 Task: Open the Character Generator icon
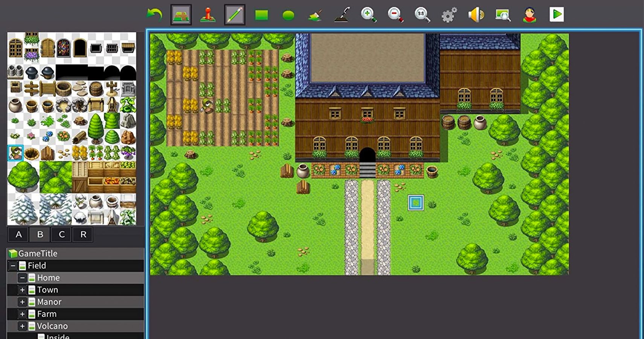pos(530,15)
